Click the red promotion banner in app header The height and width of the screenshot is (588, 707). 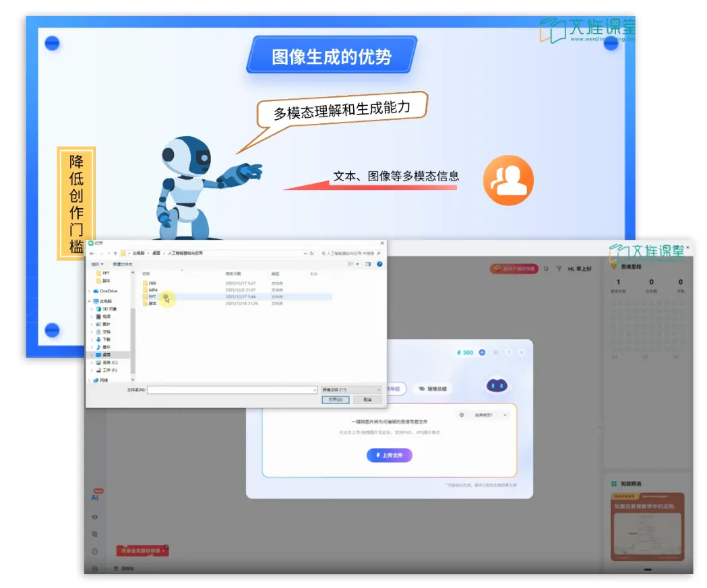514,269
